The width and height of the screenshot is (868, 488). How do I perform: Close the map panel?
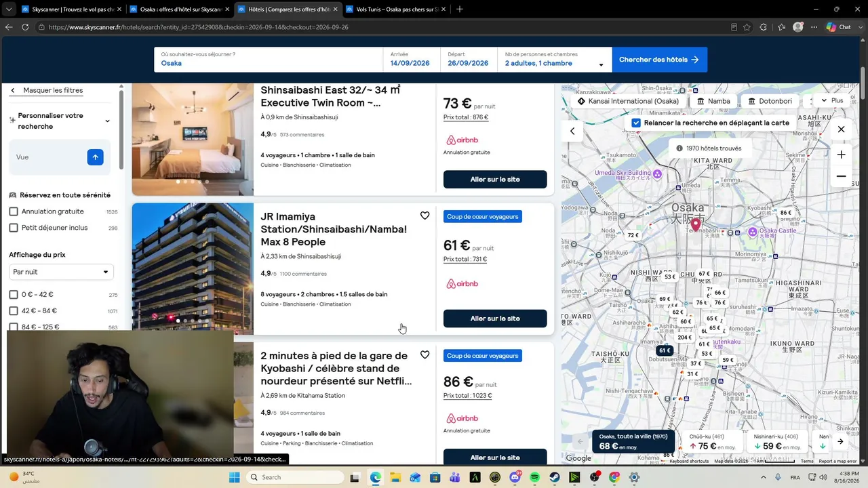(x=841, y=129)
